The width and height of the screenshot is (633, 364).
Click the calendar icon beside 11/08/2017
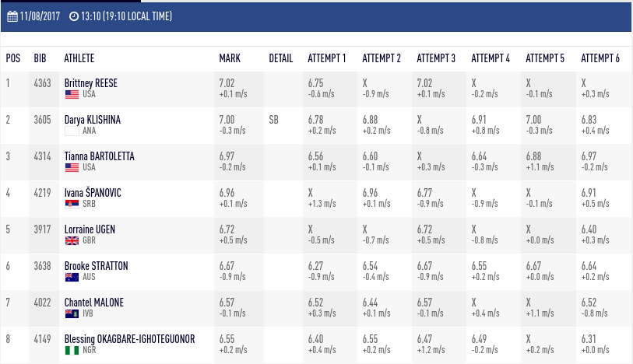pyautogui.click(x=12, y=16)
